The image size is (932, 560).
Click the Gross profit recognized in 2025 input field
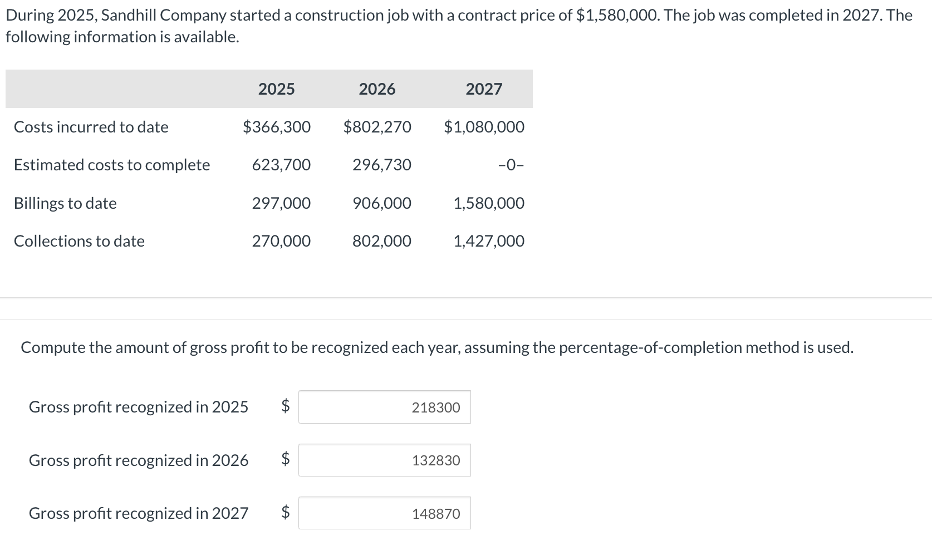(x=384, y=407)
